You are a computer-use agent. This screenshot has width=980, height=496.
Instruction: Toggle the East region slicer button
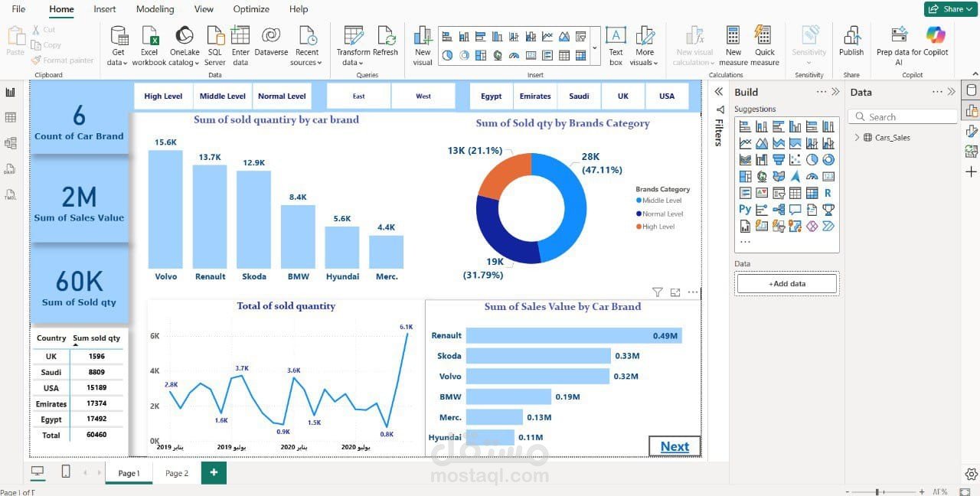[359, 96]
